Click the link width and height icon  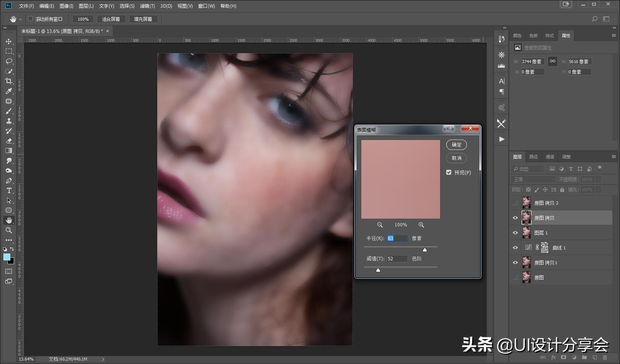pos(552,61)
